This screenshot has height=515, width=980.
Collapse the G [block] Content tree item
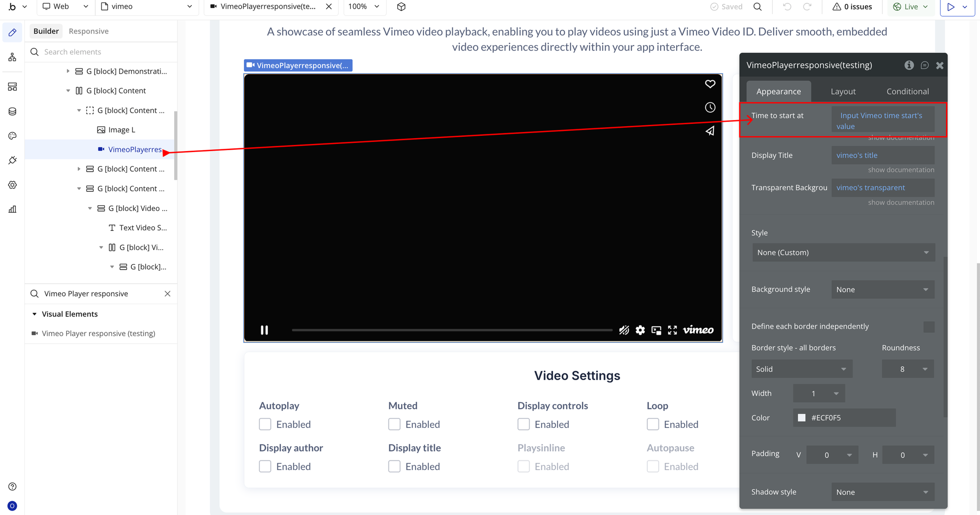tap(68, 91)
